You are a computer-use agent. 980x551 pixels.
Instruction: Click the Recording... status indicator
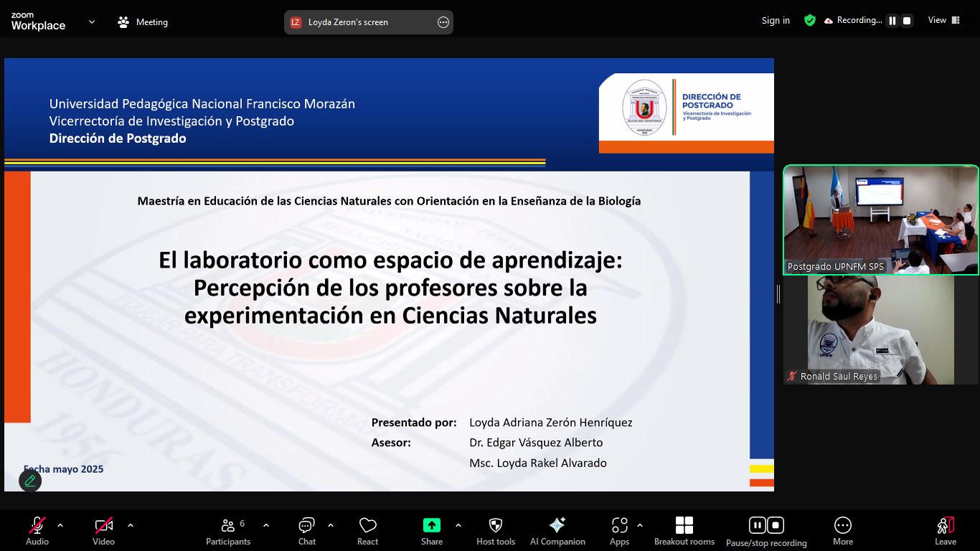point(854,20)
